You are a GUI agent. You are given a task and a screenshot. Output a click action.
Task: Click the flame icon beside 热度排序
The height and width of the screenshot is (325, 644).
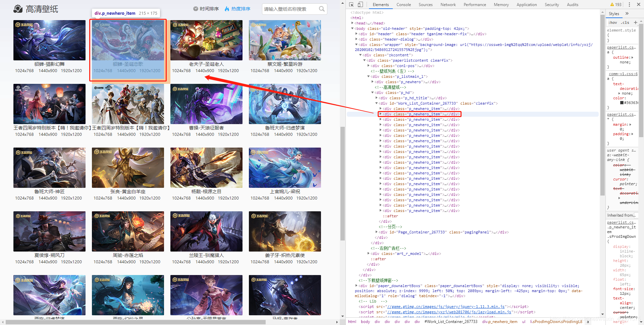(x=227, y=9)
